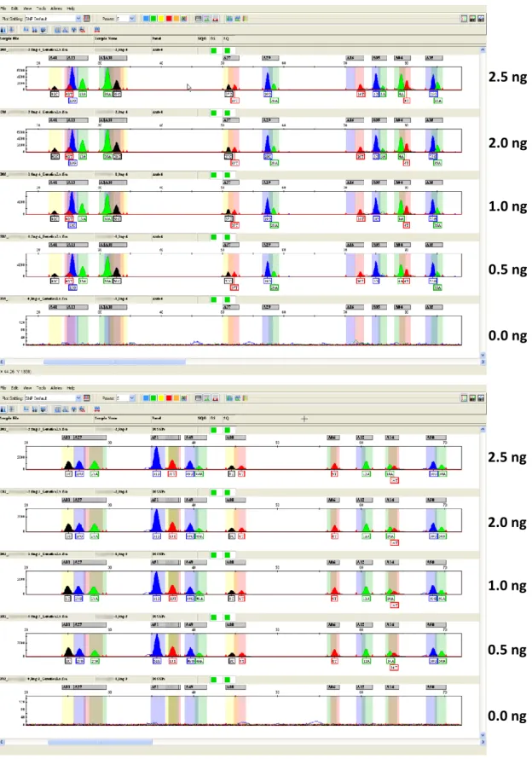Image resolution: width=532 pixels, height=759 pixels.
Task: Click red magnifier zoom icon in bottom window
Action: pyautogui.click(x=83, y=409)
